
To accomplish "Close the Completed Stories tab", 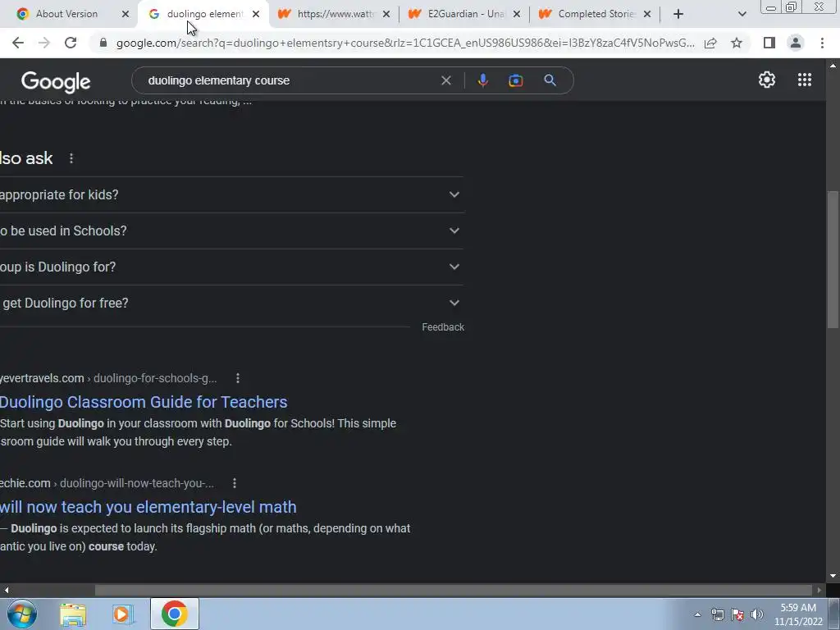I will point(647,14).
